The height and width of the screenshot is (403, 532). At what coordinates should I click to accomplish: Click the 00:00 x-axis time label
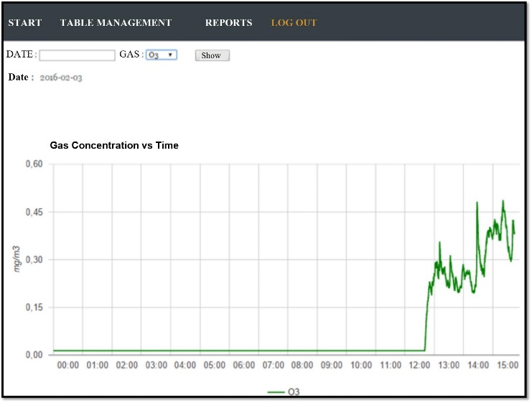pyautogui.click(x=67, y=366)
